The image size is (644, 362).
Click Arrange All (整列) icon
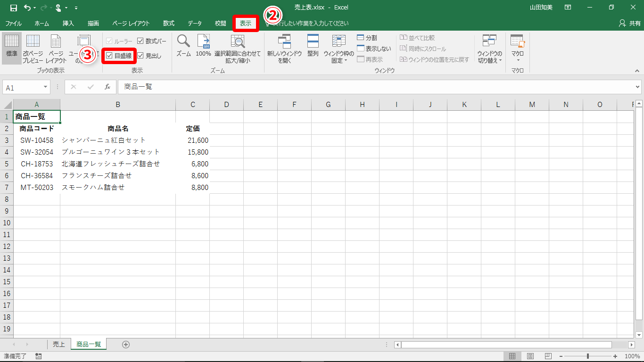click(313, 46)
